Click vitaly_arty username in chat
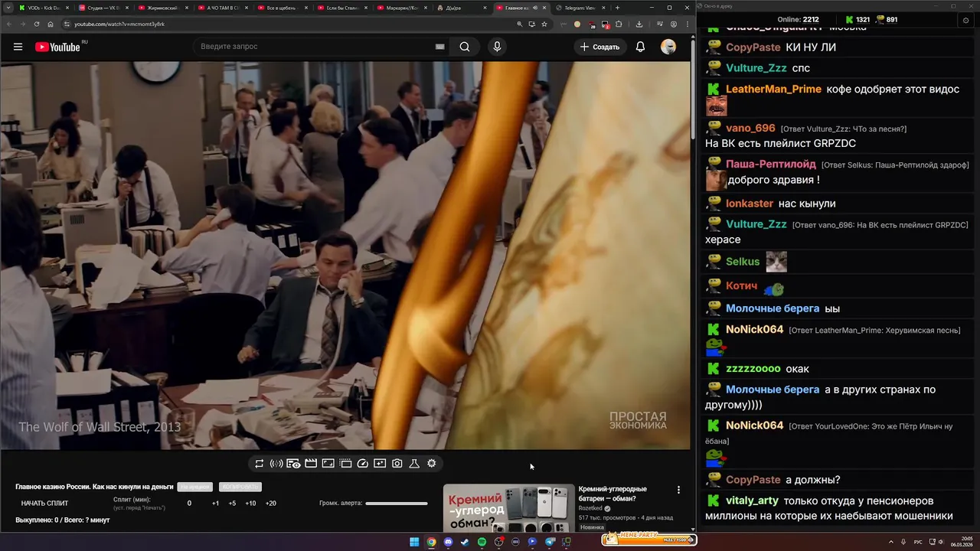Image resolution: width=980 pixels, height=551 pixels. click(752, 500)
